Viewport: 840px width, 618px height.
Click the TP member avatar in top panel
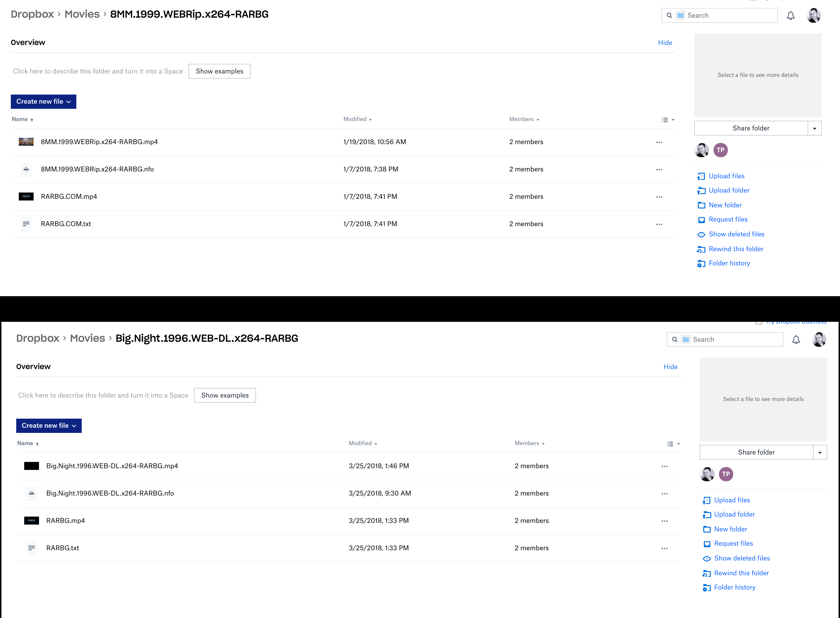[720, 150]
